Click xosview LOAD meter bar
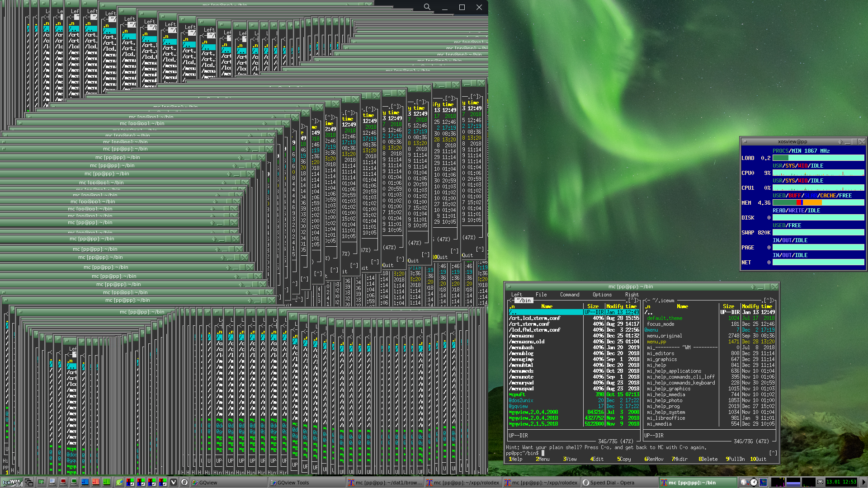Viewport: 868px width, 488px height. coord(818,158)
